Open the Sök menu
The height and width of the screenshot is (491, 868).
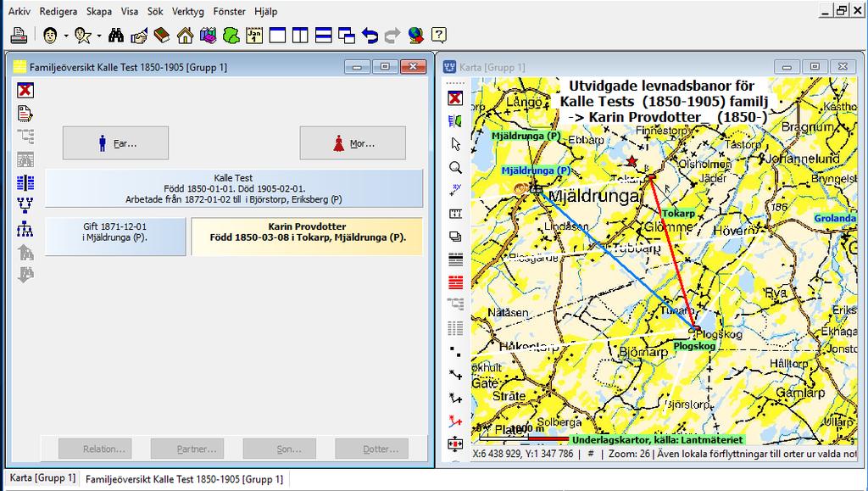[x=155, y=11]
